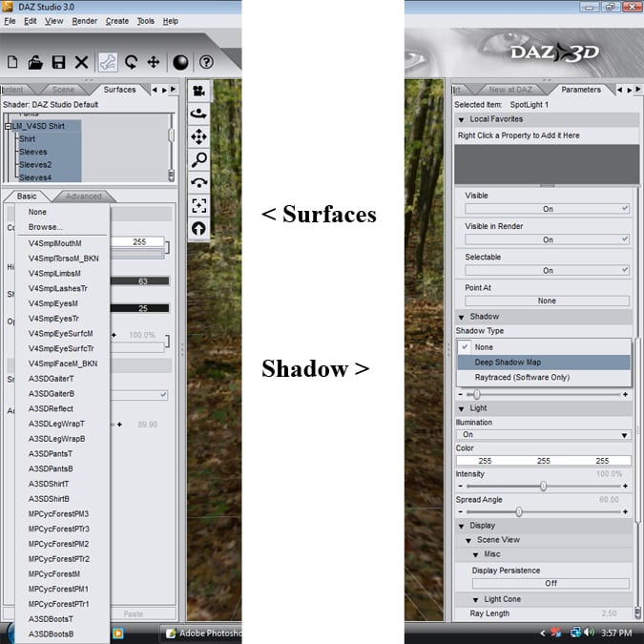The image size is (644, 644).
Task: Open a file with the folder icon
Action: pos(35,62)
